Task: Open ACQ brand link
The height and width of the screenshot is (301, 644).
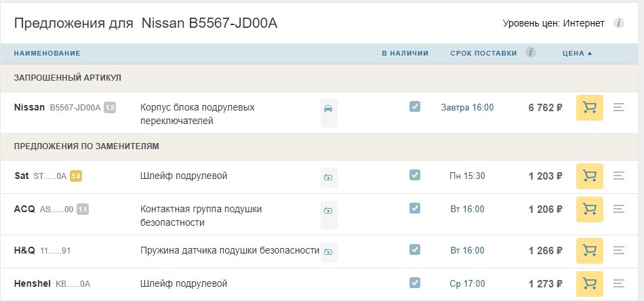Action: (x=24, y=209)
